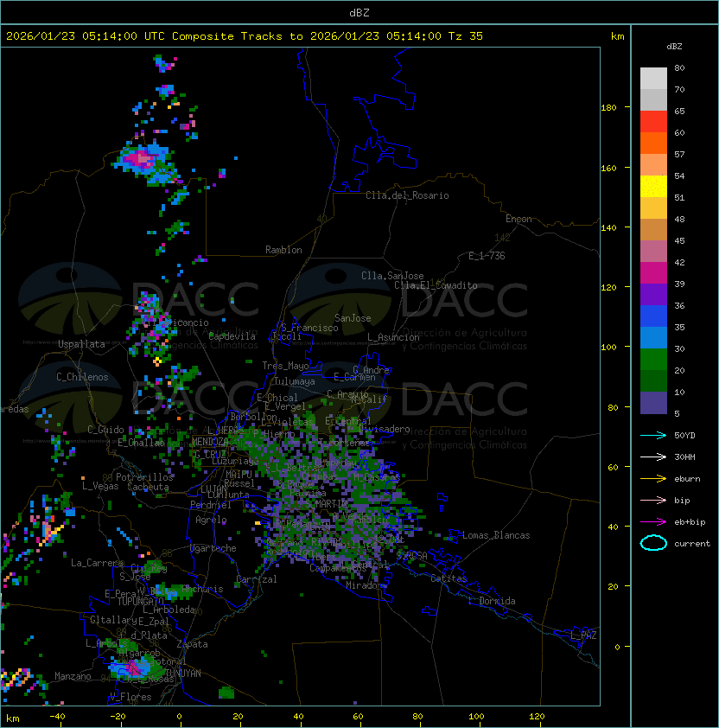The width and height of the screenshot is (719, 728).
Task: Click the E_1-736 map label
Action: (487, 256)
